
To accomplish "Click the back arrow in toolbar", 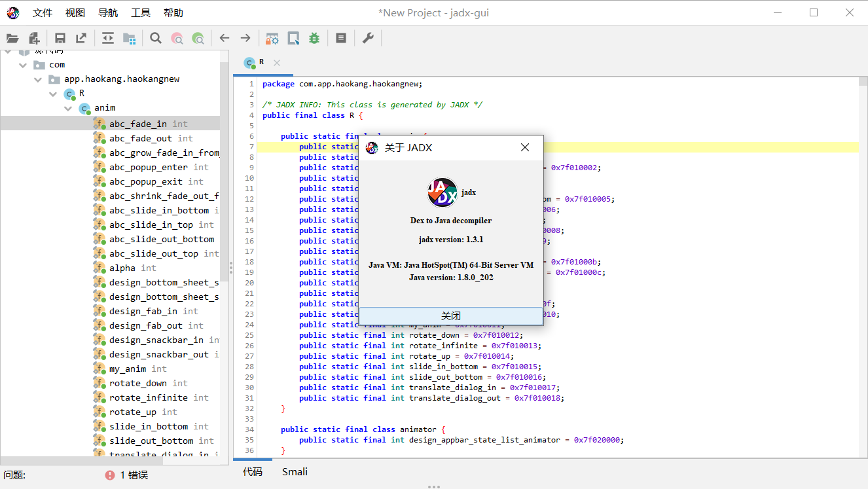I will pyautogui.click(x=225, y=38).
